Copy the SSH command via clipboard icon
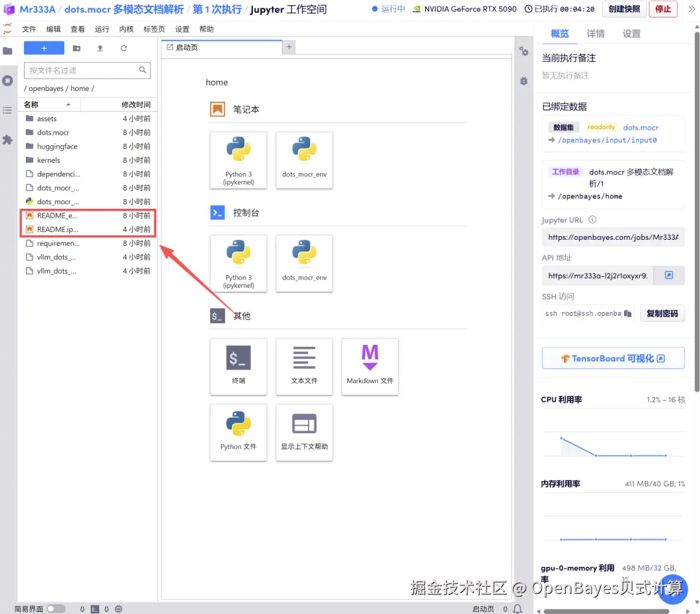 coord(627,313)
